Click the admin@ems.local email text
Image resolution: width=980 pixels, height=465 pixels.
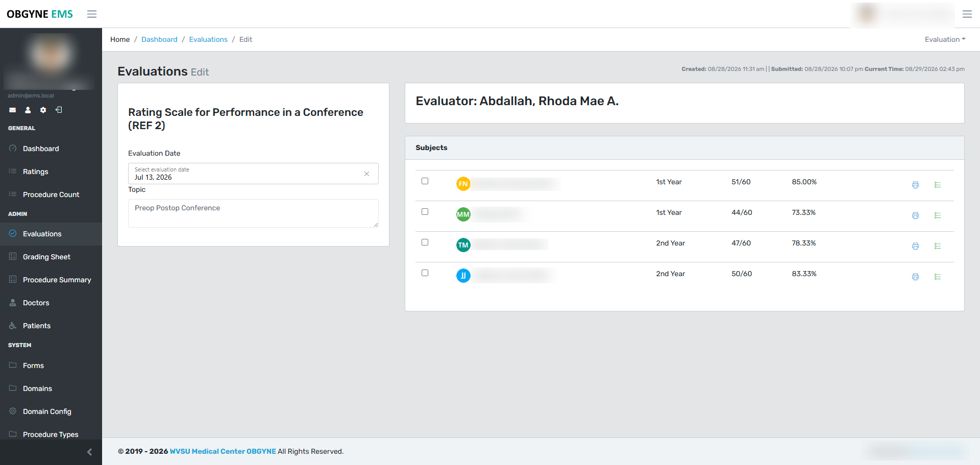pos(31,95)
